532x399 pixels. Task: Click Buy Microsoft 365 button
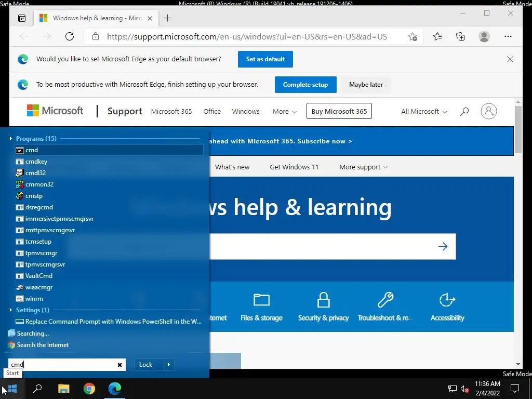[x=339, y=111]
